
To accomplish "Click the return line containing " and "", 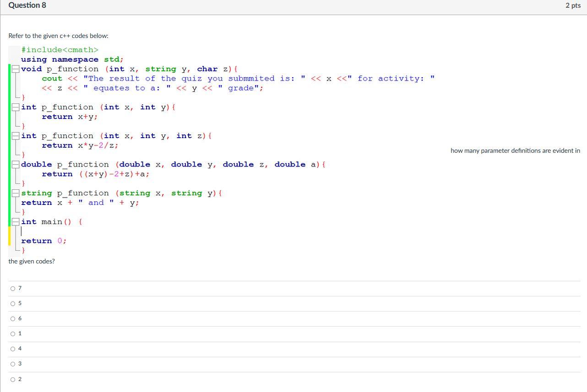I will pyautogui.click(x=80, y=203).
